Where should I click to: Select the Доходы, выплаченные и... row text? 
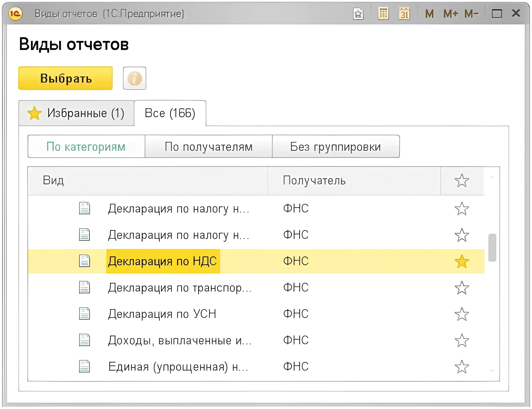180,340
